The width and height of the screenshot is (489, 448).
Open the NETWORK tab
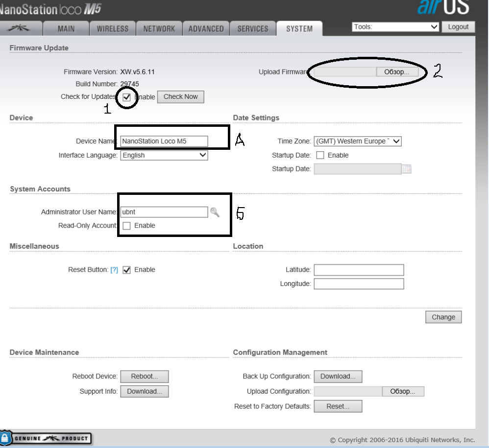click(x=159, y=29)
